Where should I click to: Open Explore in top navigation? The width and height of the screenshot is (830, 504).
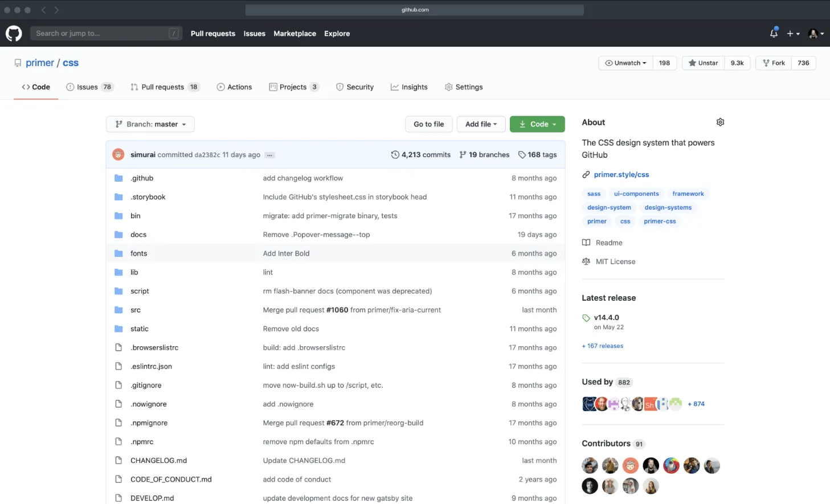[337, 34]
